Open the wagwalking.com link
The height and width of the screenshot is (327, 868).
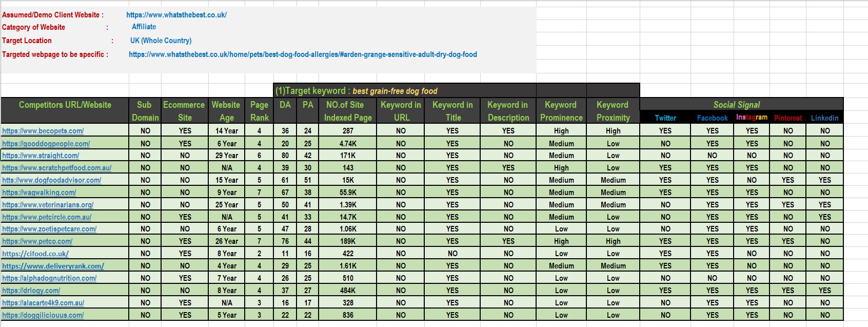pos(39,193)
